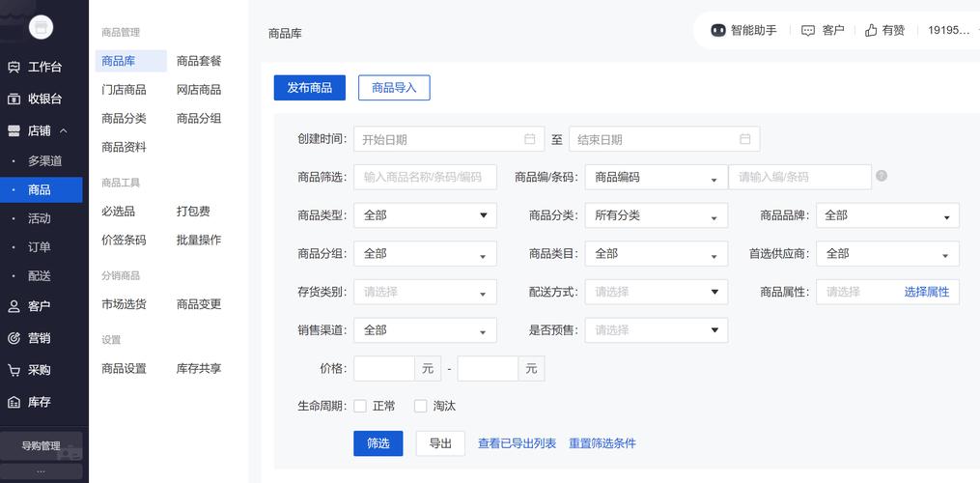Open 必选品 tool

click(x=118, y=211)
